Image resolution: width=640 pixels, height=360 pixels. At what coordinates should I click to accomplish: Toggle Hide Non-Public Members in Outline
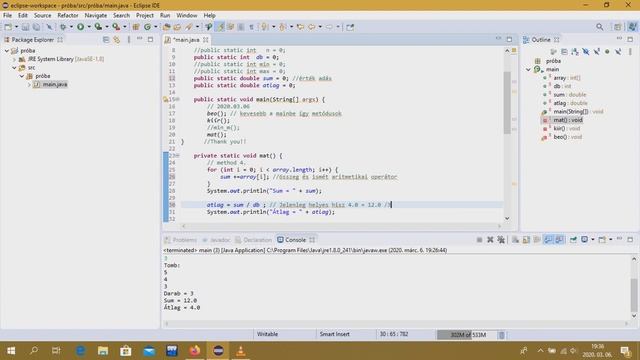tap(607, 51)
